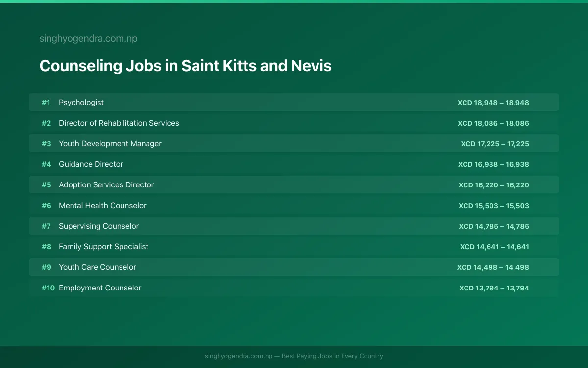
Task: Click salary XCD 18,948 – 18,948
Action: [x=493, y=103]
